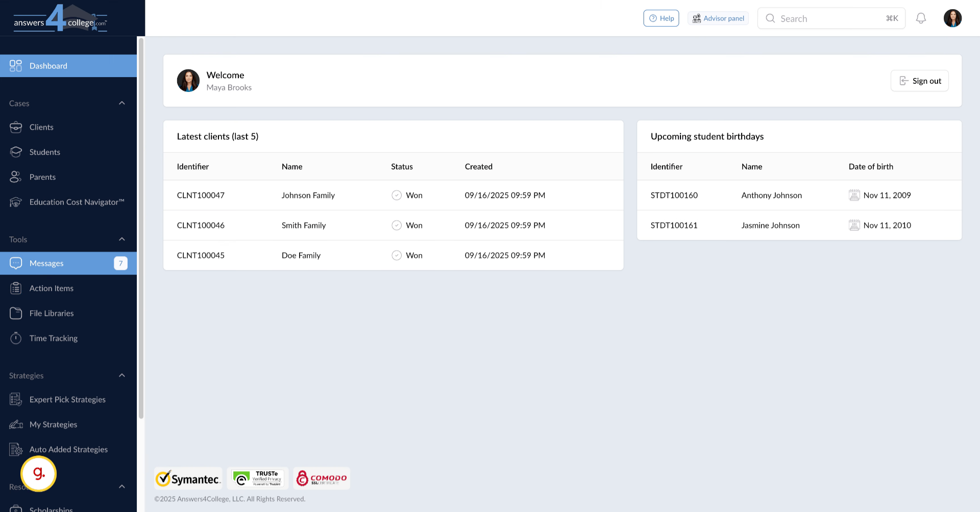The height and width of the screenshot is (512, 980).
Task: Open the Education Cost Navigator tool
Action: tap(16, 202)
